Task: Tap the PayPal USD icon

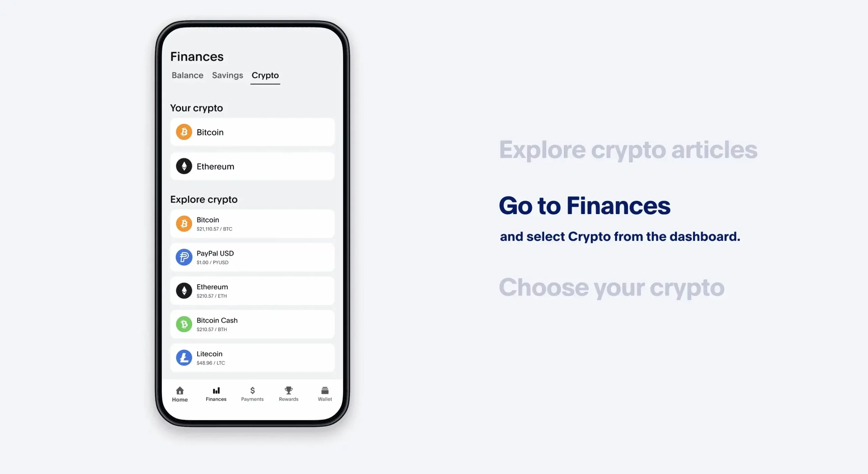Action: (x=184, y=257)
